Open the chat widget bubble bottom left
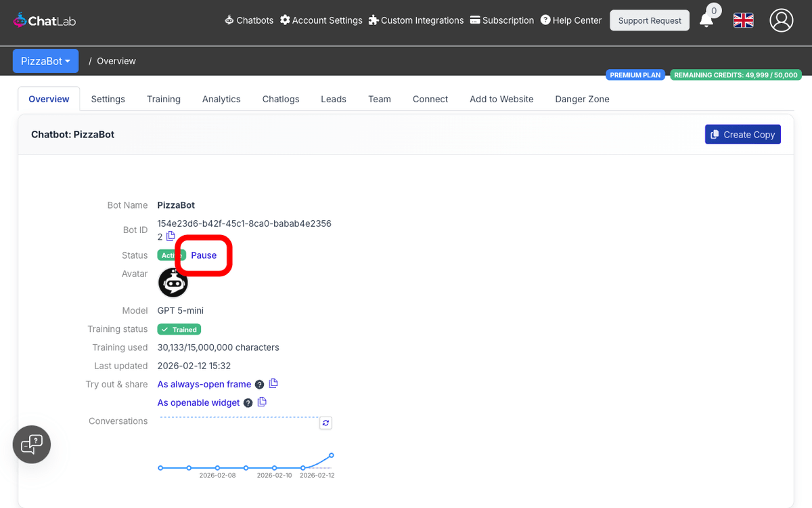The image size is (812, 508). [x=31, y=444]
